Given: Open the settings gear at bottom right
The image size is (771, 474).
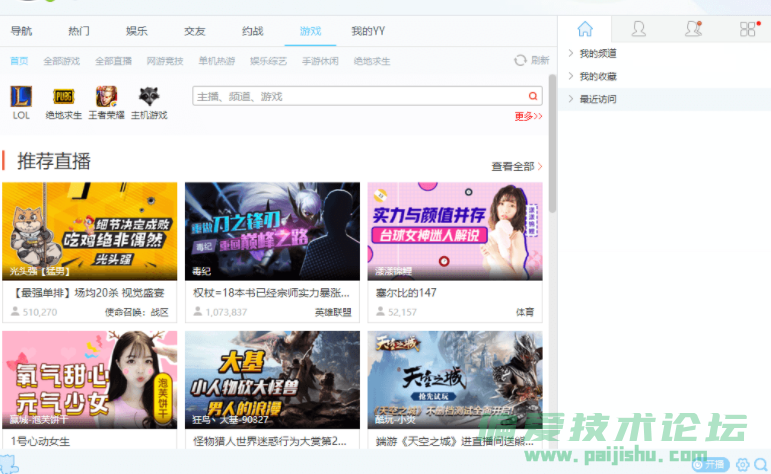Looking at the screenshot, I should (741, 464).
